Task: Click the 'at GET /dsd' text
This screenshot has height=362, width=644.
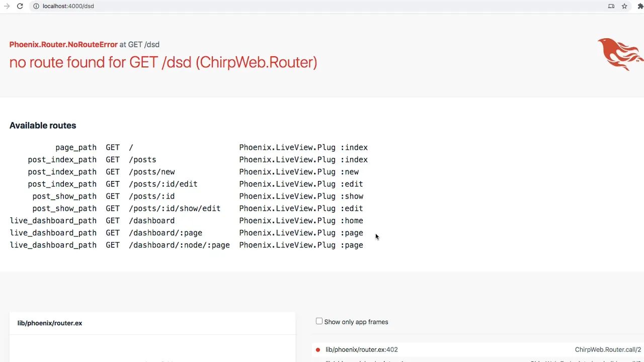Action: (139, 44)
